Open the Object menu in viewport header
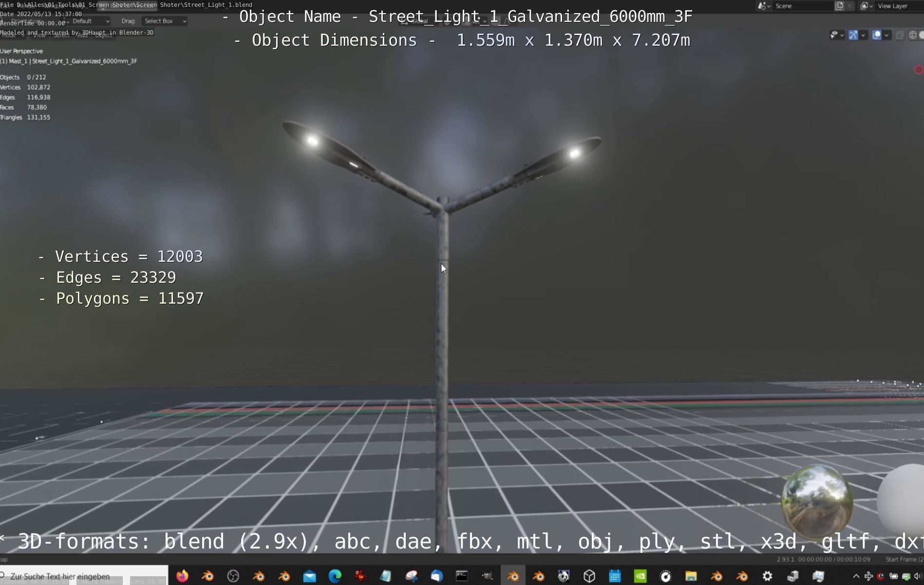This screenshot has height=585, width=924. (104, 35)
